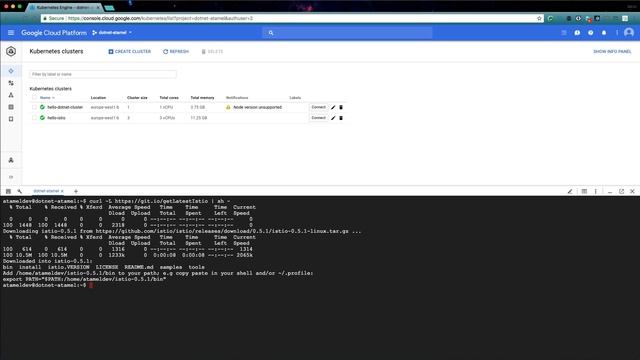Edit the hello-istio cluster with the pencil icon
The width and height of the screenshot is (640, 360).
tap(333, 118)
